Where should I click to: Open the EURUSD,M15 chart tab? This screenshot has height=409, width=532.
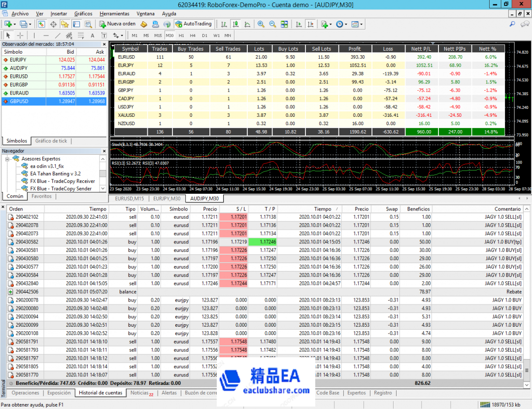129,199
